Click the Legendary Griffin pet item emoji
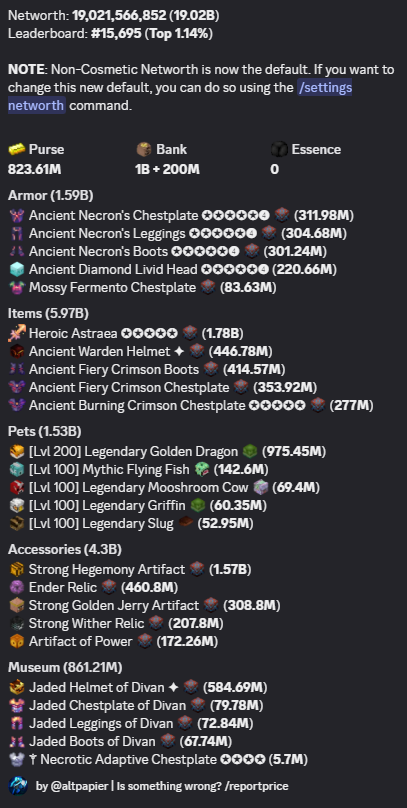Image resolution: width=407 pixels, height=808 pixels. [198, 506]
